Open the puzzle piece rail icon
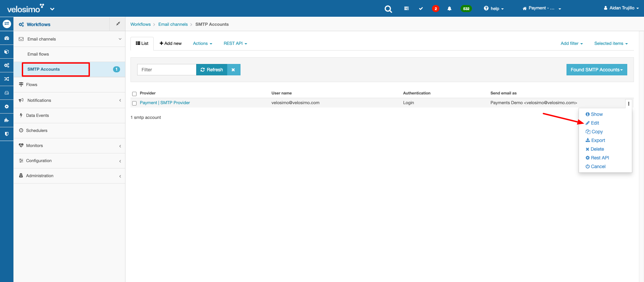This screenshot has width=644, height=282. pos(7,120)
